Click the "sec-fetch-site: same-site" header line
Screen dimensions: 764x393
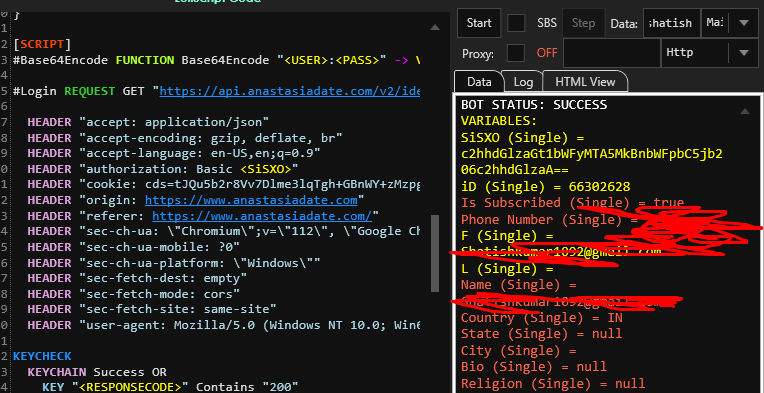(152, 309)
